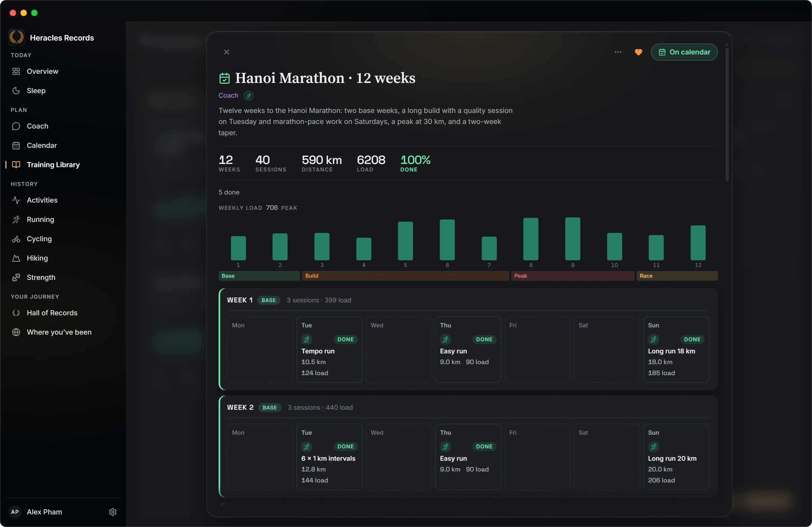Click the Strength dumbbell icon
Image resolution: width=812 pixels, height=527 pixels.
[16, 277]
